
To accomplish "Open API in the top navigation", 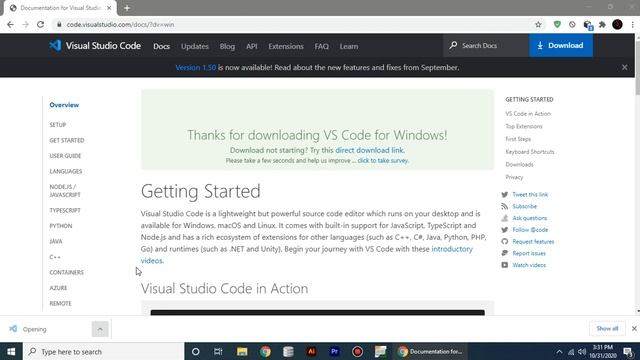I will coord(251,47).
